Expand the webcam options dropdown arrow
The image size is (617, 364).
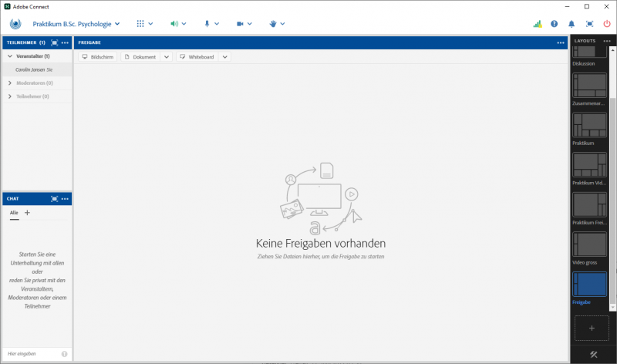point(249,24)
